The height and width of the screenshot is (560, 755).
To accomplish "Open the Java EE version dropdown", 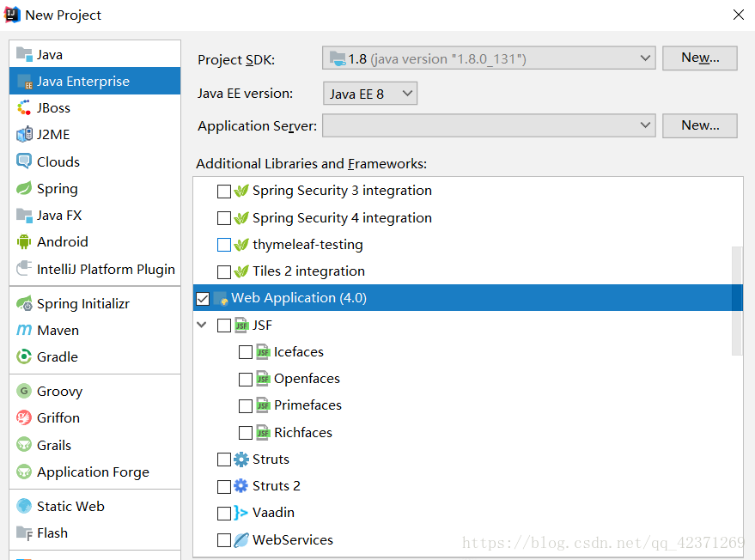I will pyautogui.click(x=370, y=94).
